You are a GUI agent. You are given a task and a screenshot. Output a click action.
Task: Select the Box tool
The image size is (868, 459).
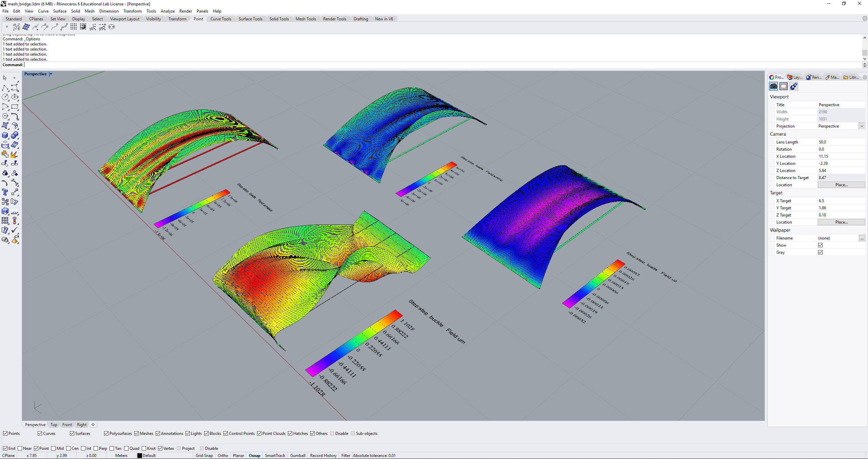tap(5, 135)
